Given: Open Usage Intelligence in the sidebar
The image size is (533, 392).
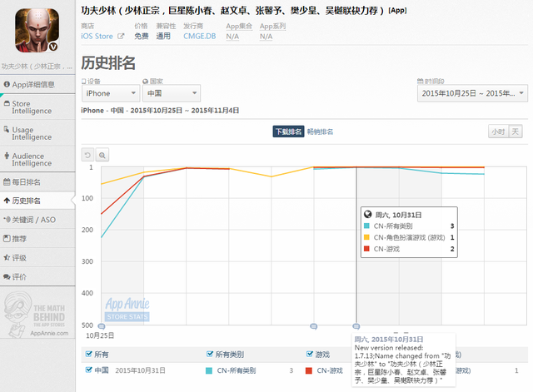Looking at the screenshot, I should [x=37, y=133].
